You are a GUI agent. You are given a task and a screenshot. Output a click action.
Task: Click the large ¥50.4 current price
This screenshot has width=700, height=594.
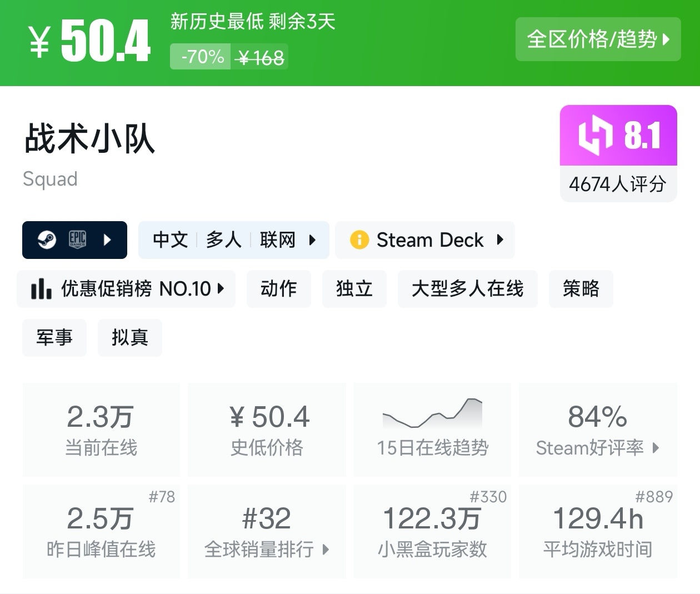click(89, 41)
